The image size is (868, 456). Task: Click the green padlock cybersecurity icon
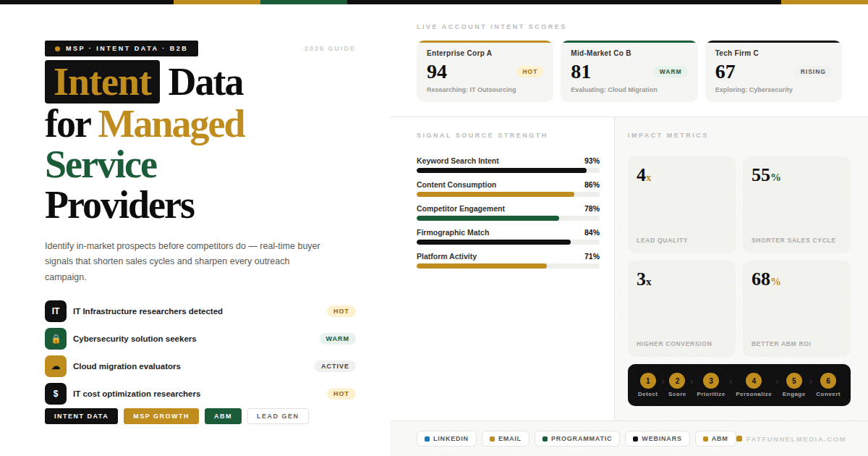click(x=56, y=339)
